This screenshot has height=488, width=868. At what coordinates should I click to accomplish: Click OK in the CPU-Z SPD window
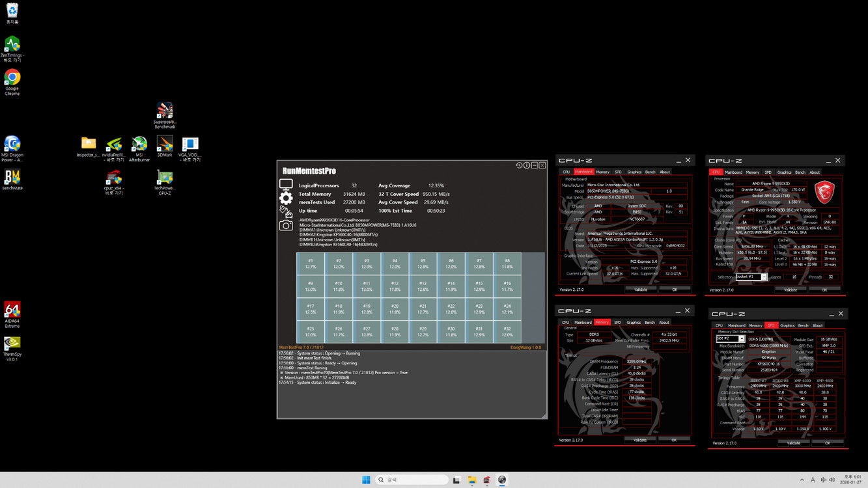(828, 443)
